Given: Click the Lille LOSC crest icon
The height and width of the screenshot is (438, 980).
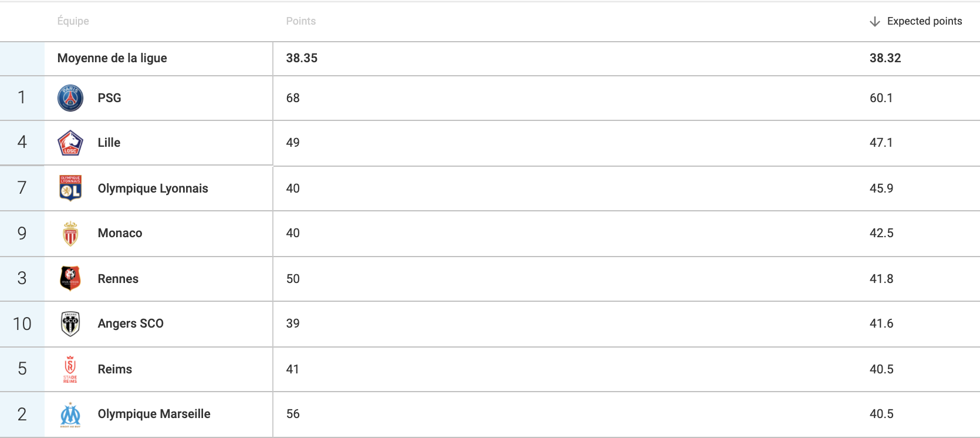Looking at the screenshot, I should click(x=70, y=143).
